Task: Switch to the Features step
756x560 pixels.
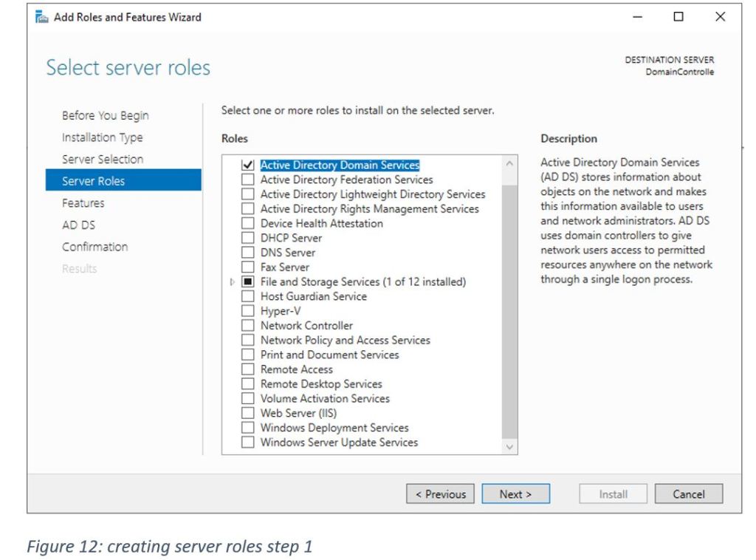Action: click(83, 203)
